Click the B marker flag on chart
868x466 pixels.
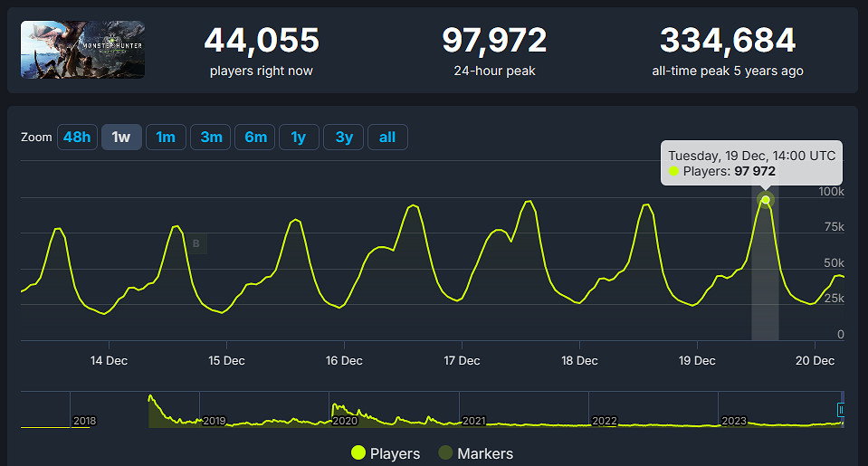[x=196, y=243]
